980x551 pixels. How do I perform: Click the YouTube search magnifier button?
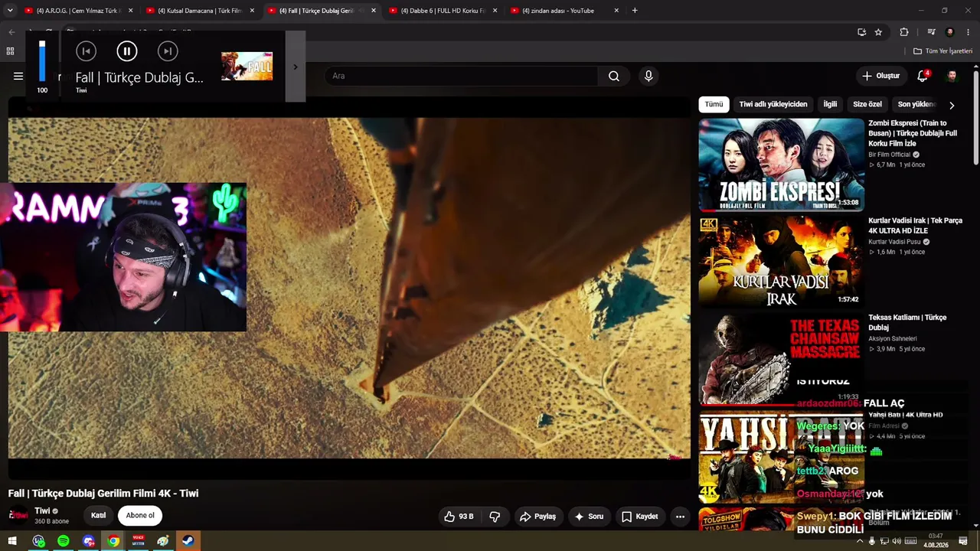click(614, 76)
